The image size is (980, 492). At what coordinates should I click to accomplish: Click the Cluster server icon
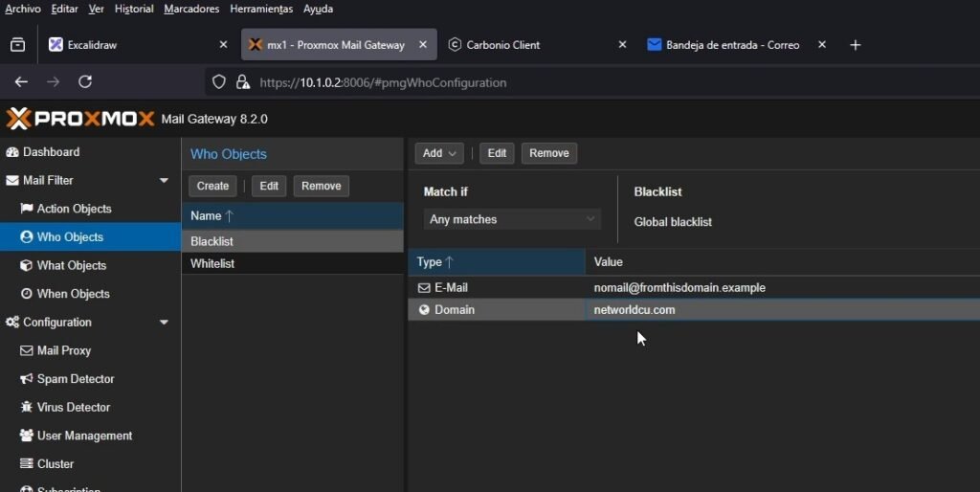26,463
